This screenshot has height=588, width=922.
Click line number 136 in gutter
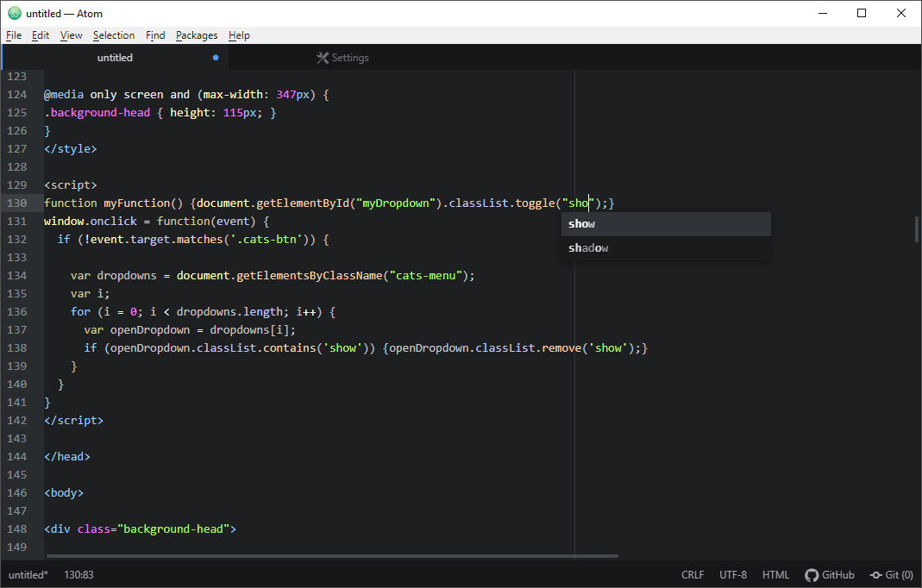click(x=17, y=311)
